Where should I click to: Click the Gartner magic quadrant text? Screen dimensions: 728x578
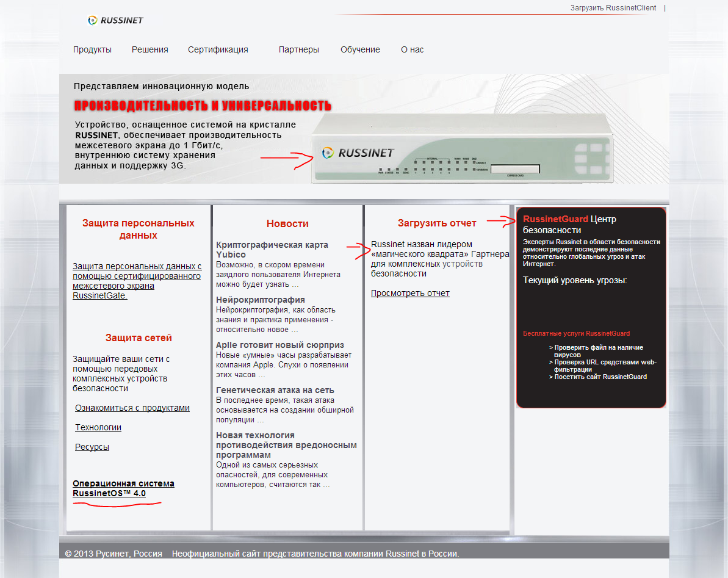pos(440,259)
